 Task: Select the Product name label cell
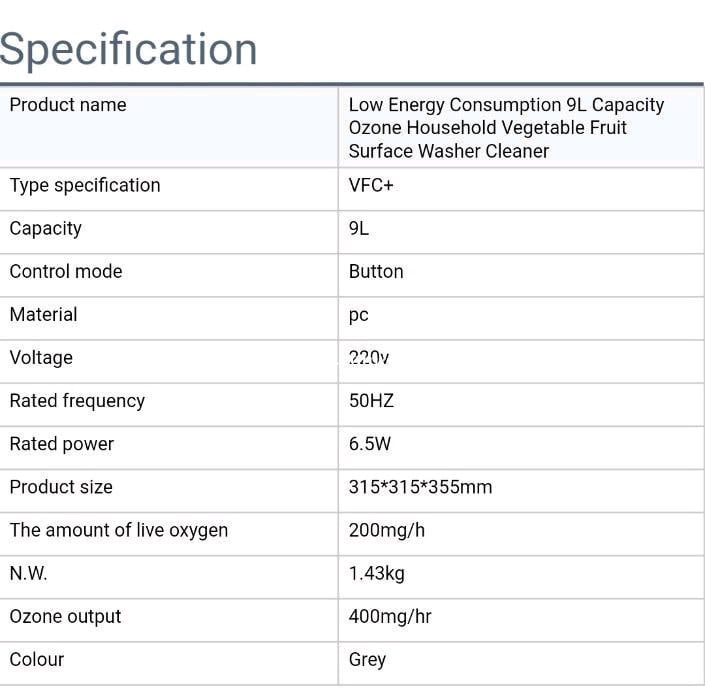point(68,105)
